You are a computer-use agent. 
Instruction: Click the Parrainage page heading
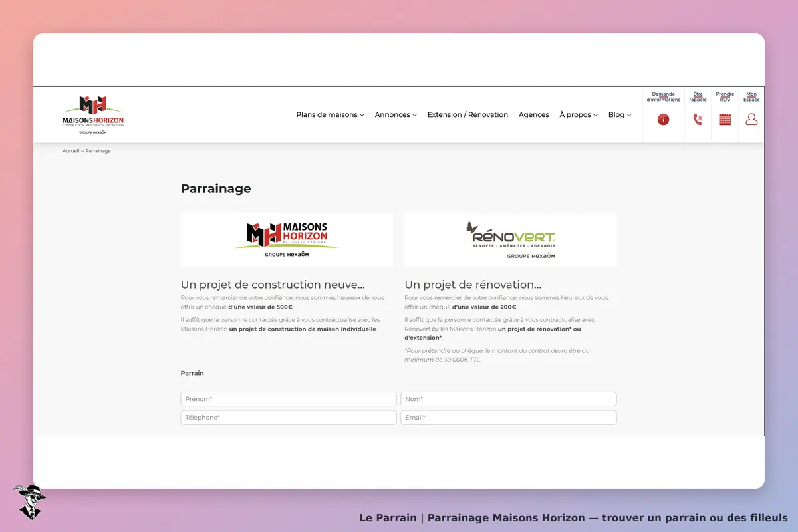pos(216,188)
